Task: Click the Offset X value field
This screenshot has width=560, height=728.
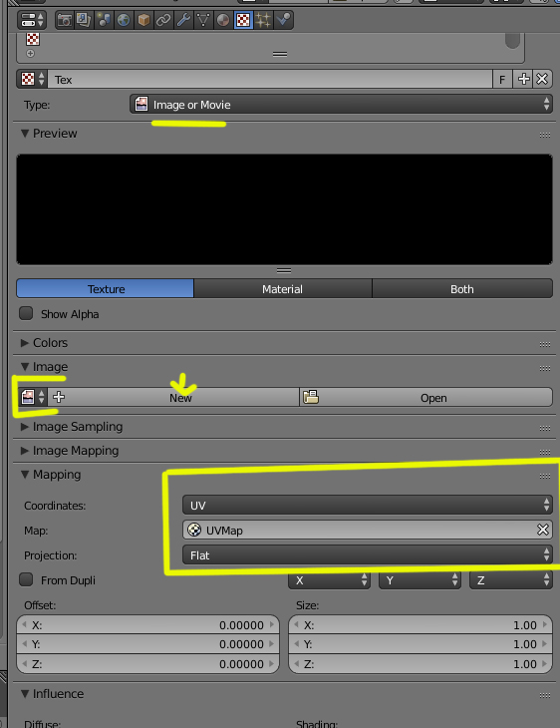Action: pos(148,625)
